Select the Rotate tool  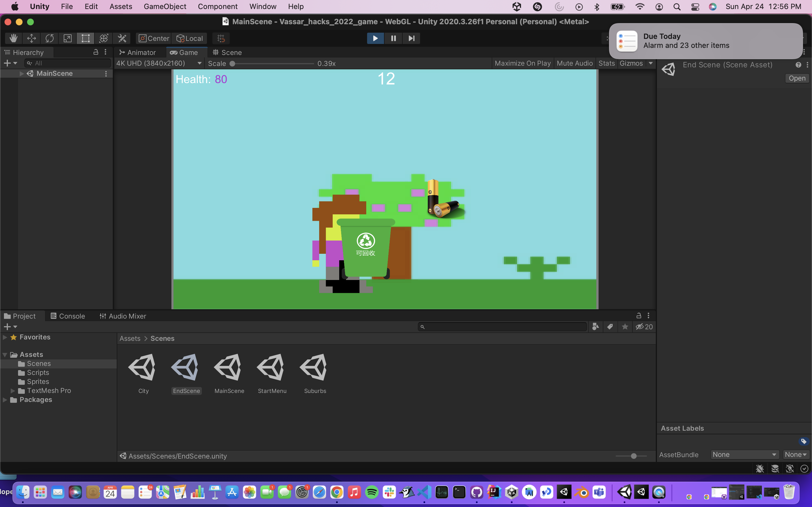(x=50, y=38)
